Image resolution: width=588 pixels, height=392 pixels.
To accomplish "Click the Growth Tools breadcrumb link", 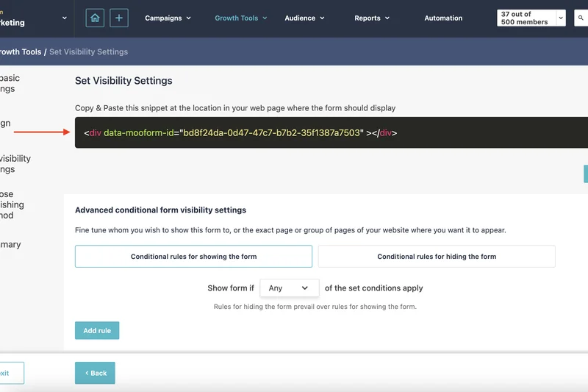I will click(x=20, y=52).
